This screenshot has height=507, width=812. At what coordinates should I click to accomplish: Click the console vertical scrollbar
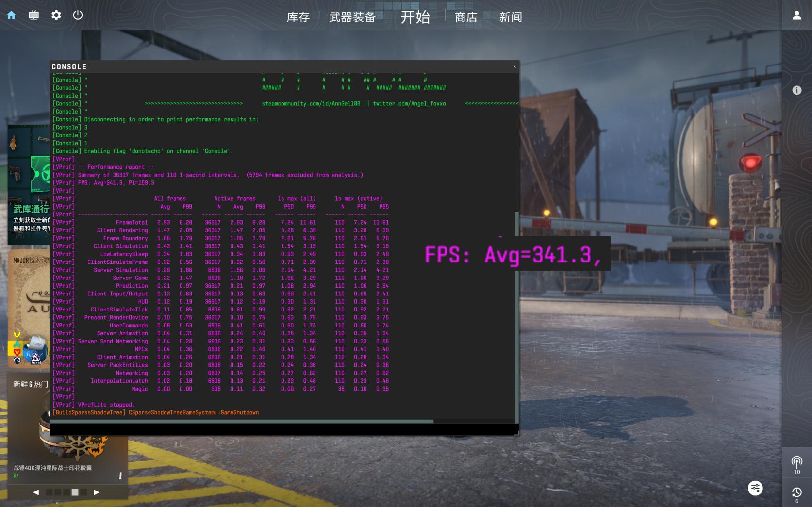pos(517,318)
